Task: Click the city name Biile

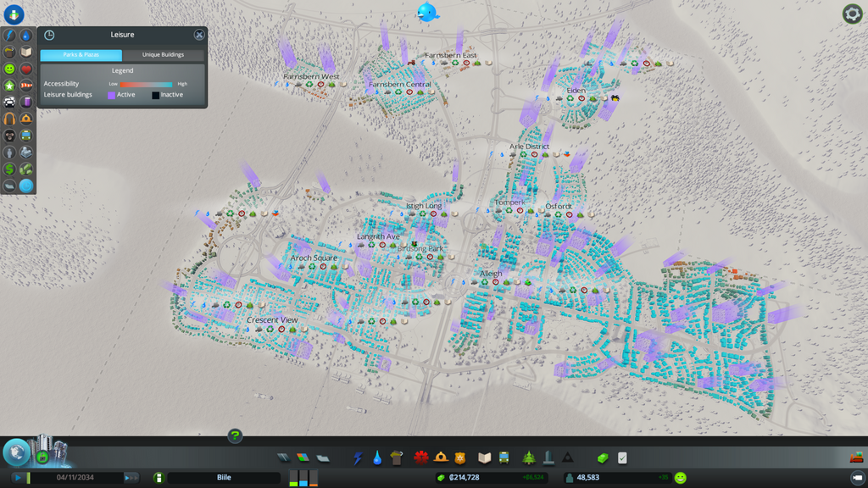Action: click(224, 478)
